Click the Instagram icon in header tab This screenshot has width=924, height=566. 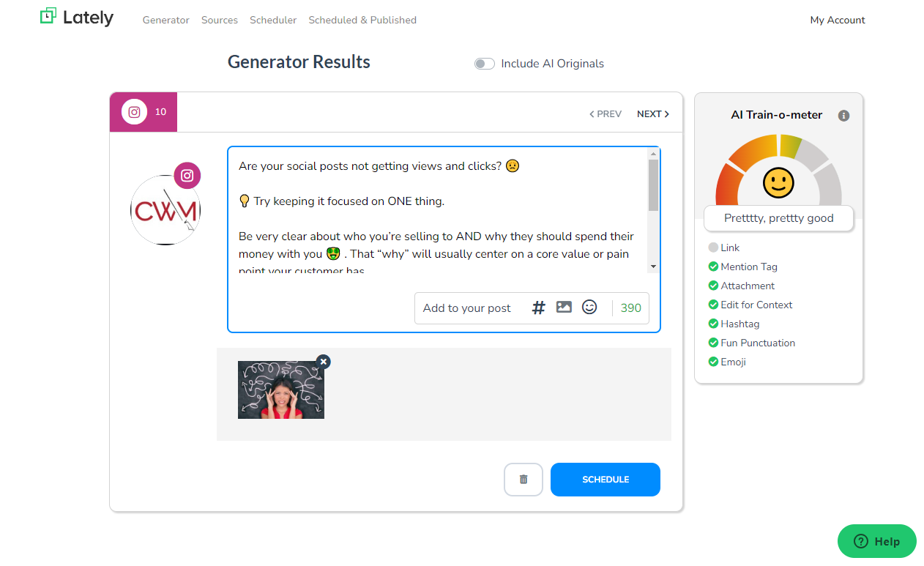click(135, 112)
